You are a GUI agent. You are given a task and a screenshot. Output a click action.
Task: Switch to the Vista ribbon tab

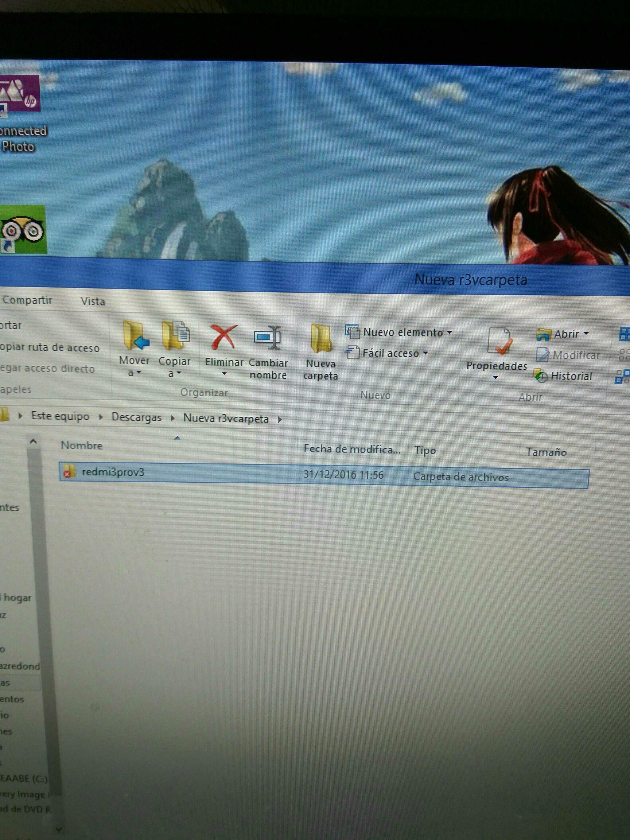click(93, 302)
